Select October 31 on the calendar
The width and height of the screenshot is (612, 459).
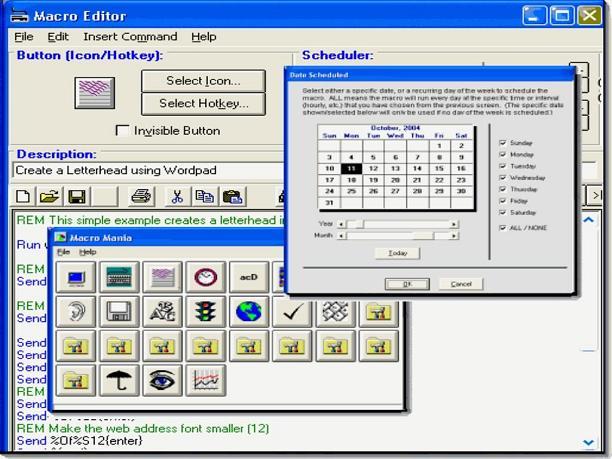329,203
